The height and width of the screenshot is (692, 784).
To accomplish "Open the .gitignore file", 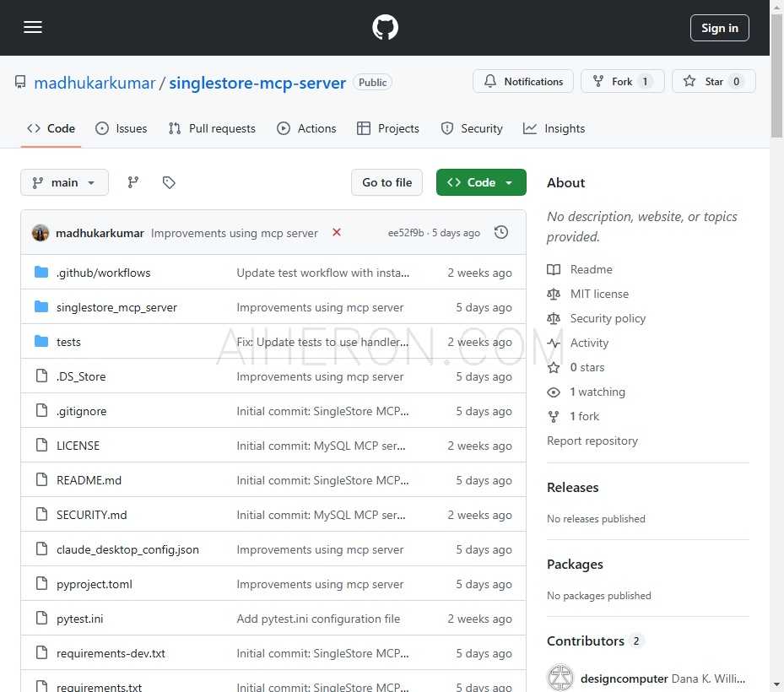I will click(x=82, y=411).
